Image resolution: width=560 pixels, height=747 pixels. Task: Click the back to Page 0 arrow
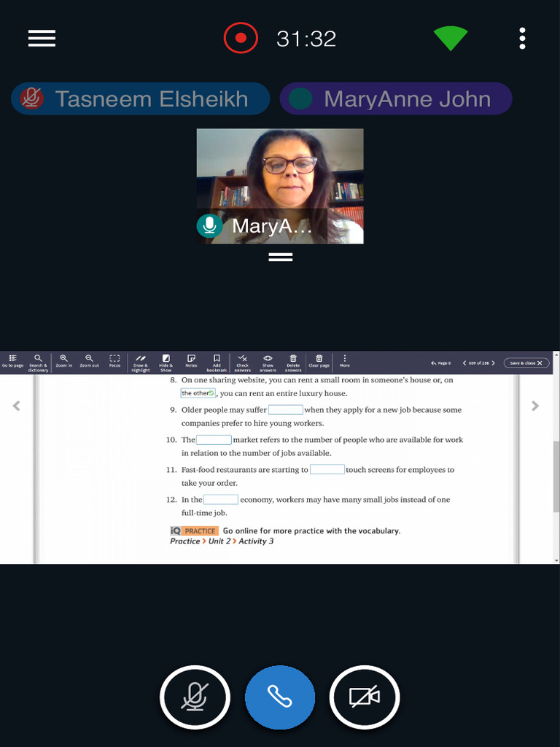point(440,363)
